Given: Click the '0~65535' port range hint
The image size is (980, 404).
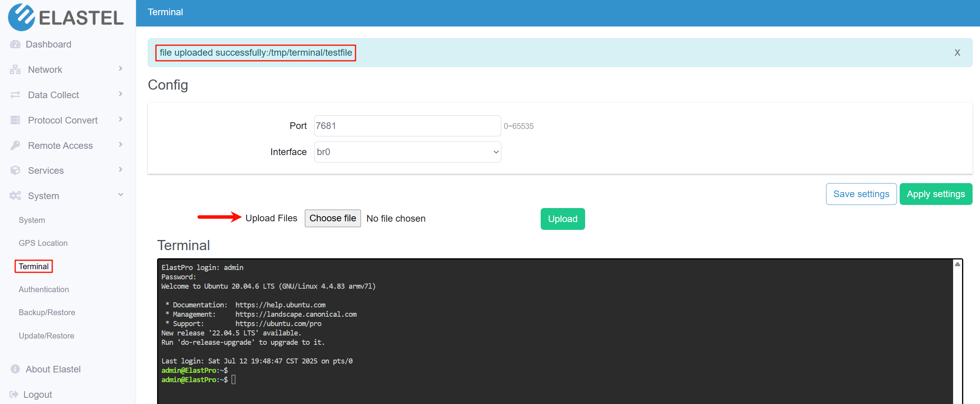Looking at the screenshot, I should click(518, 126).
